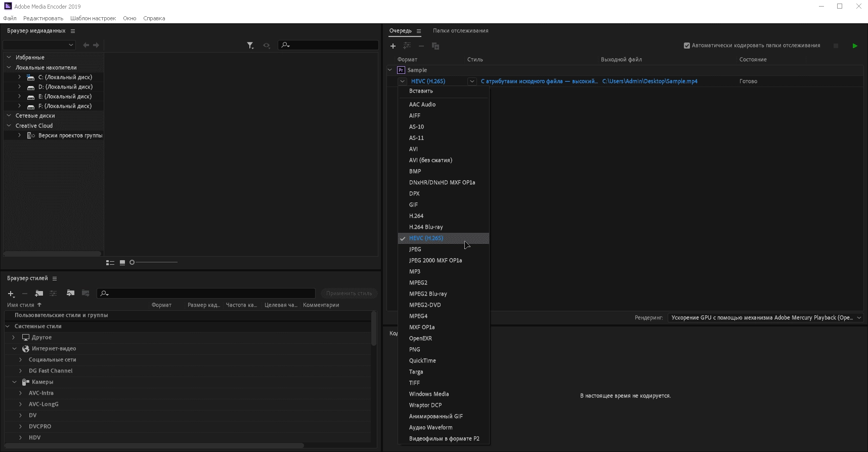Image resolution: width=868 pixels, height=452 pixels.
Task: Open the Справка menu
Action: [x=154, y=18]
